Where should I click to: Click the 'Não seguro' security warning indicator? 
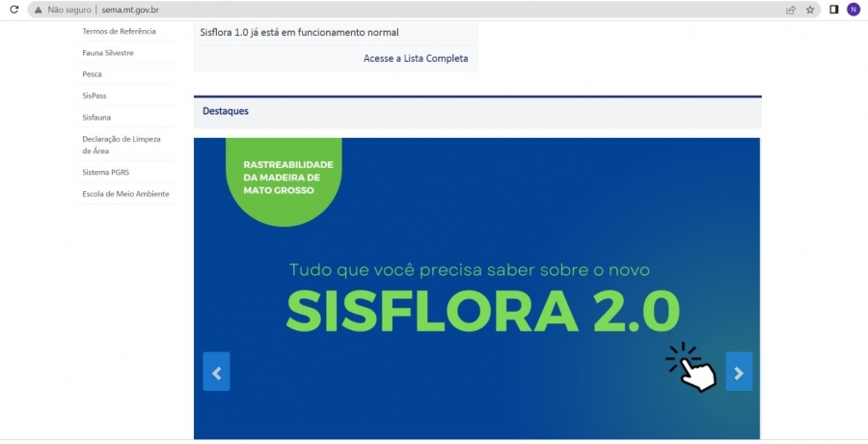tap(63, 10)
